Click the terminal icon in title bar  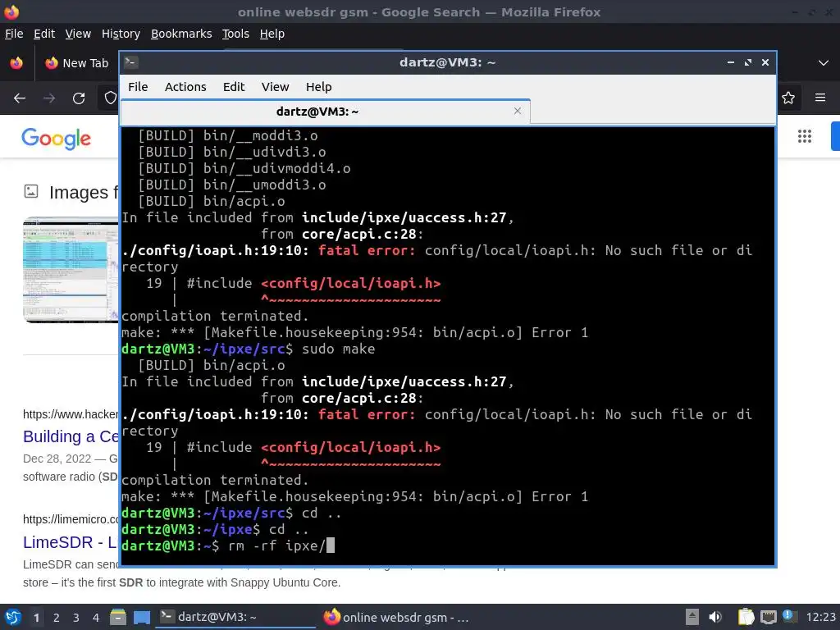coord(131,62)
